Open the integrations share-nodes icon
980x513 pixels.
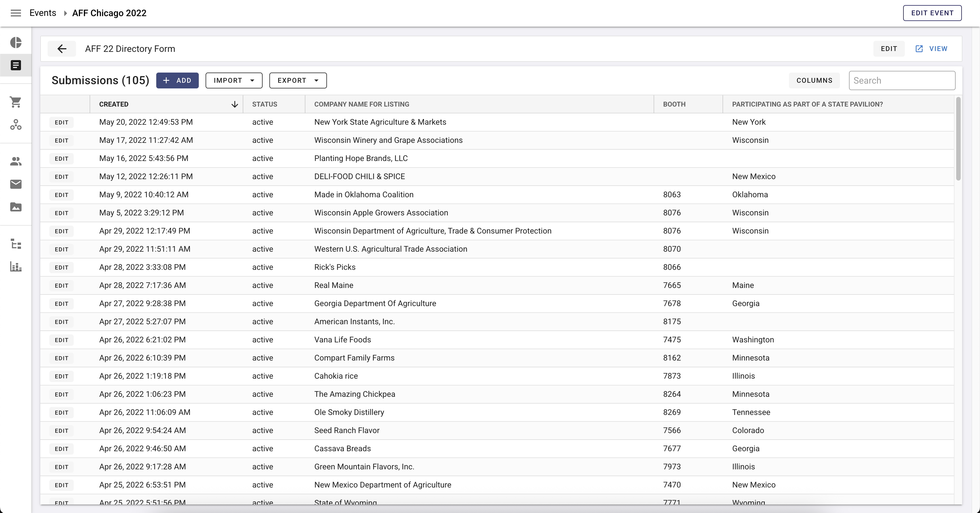click(x=16, y=125)
